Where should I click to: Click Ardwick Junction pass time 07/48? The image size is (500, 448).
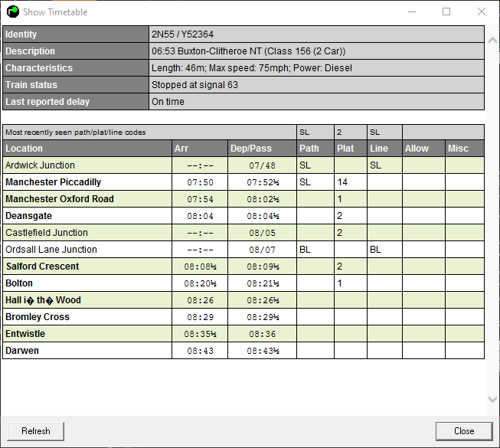point(262,165)
